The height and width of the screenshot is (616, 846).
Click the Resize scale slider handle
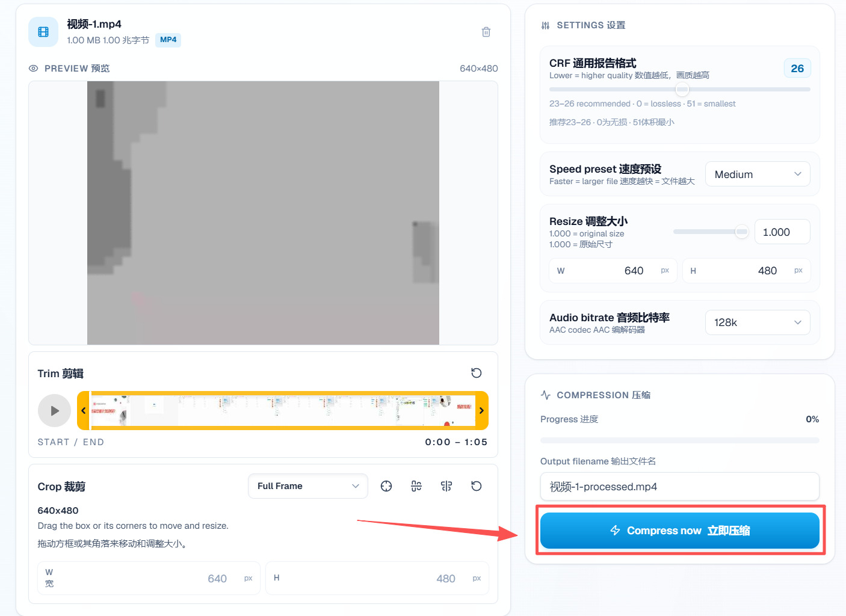(742, 232)
